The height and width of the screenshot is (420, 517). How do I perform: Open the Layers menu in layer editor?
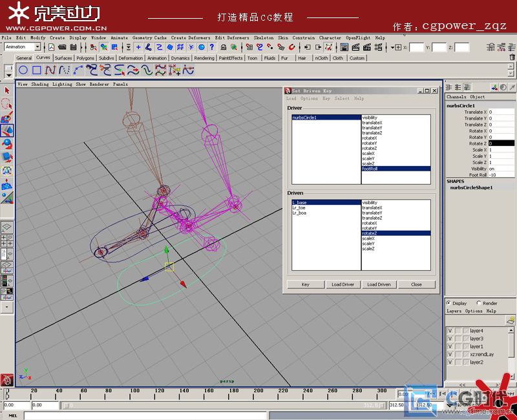[454, 311]
